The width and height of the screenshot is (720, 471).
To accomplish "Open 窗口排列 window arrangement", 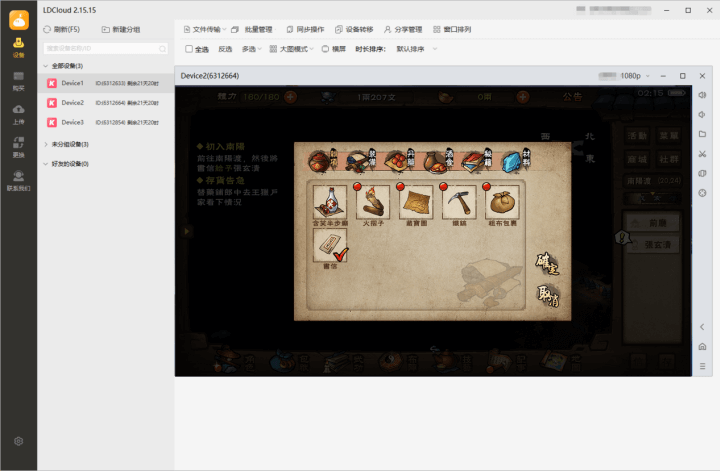I will 452,29.
